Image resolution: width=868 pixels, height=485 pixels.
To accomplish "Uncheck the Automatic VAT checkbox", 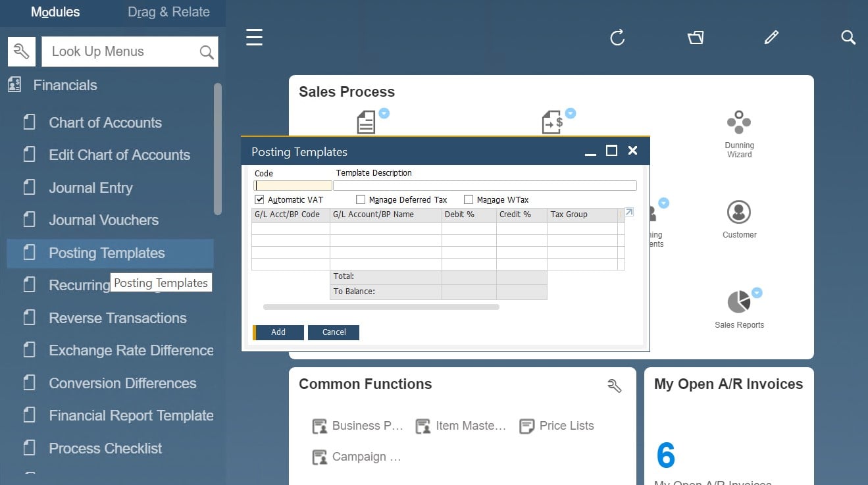I will [259, 199].
